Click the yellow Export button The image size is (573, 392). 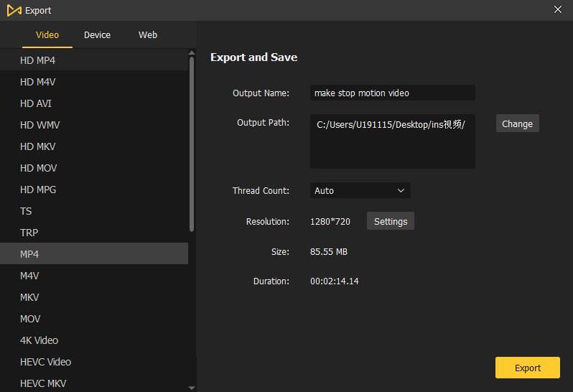[527, 368]
